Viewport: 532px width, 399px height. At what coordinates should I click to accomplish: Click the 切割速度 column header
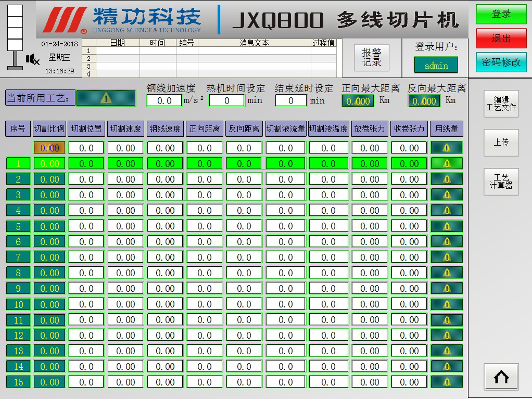click(125, 129)
